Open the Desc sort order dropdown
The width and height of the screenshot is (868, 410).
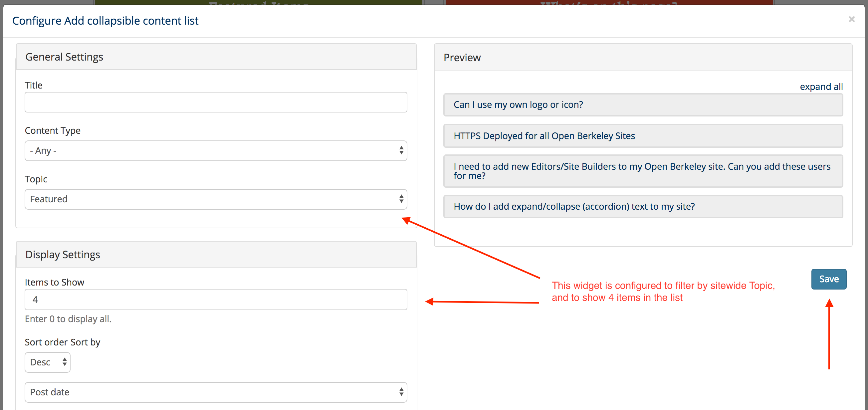click(48, 362)
